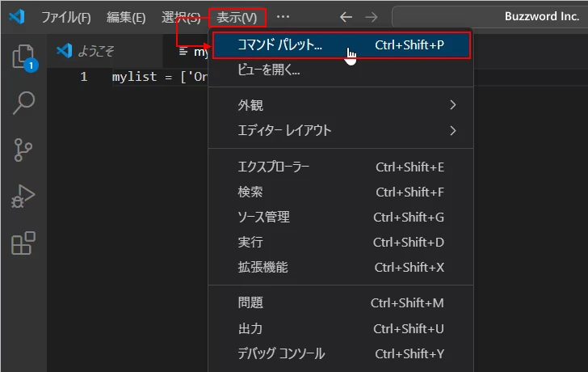Click line number 1 in the editor
588x372 pixels.
coord(84,77)
